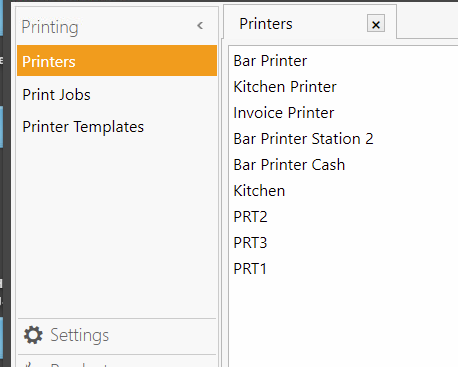Viewport: 458px width, 367px height.
Task: Select PRT3 in the printers list
Action: coord(250,243)
